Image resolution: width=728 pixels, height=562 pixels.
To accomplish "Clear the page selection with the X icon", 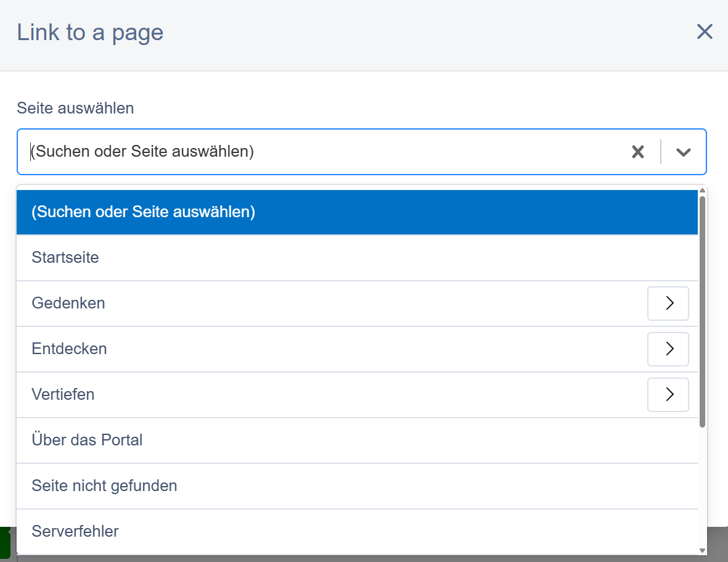I will pos(637,152).
